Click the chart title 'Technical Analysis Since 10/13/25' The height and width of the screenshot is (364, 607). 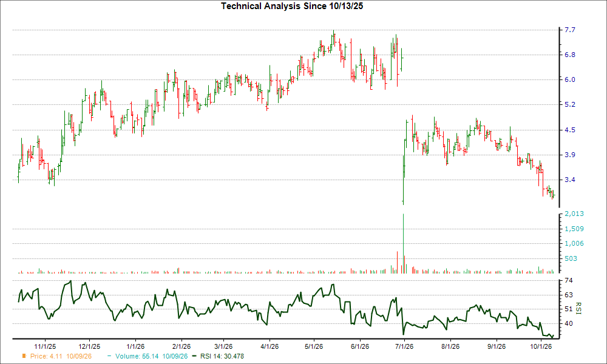pyautogui.click(x=292, y=6)
